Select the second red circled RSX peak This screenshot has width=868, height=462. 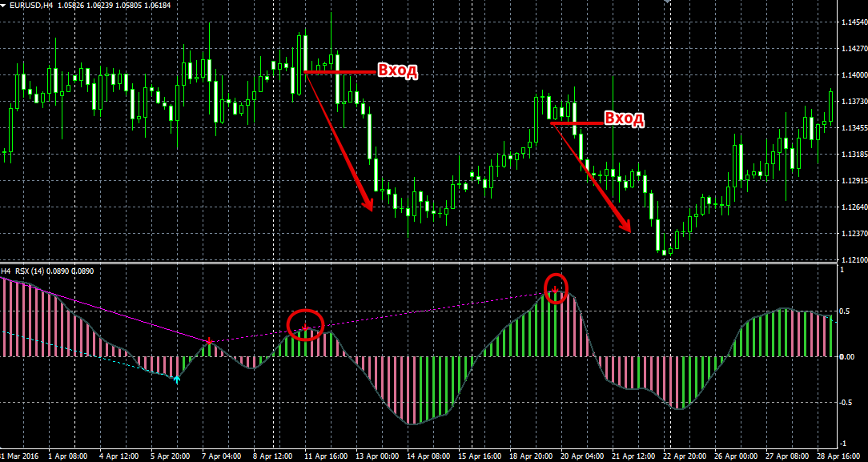tap(556, 287)
